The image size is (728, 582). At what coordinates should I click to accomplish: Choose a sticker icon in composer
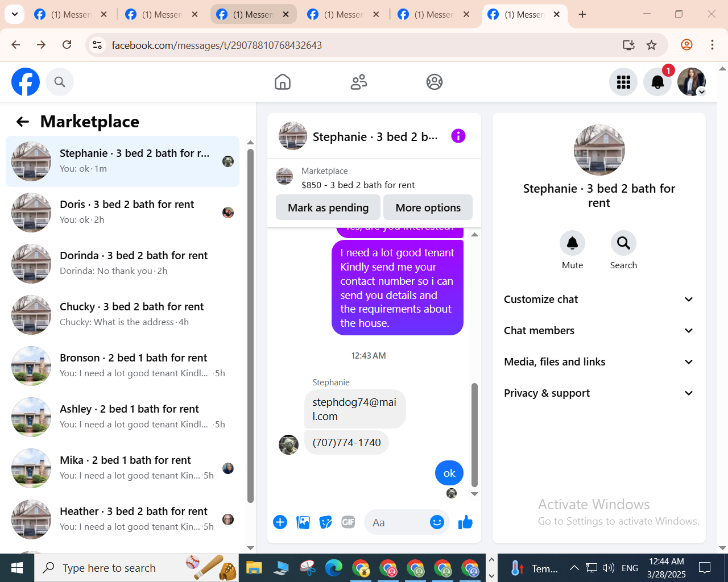click(x=325, y=522)
